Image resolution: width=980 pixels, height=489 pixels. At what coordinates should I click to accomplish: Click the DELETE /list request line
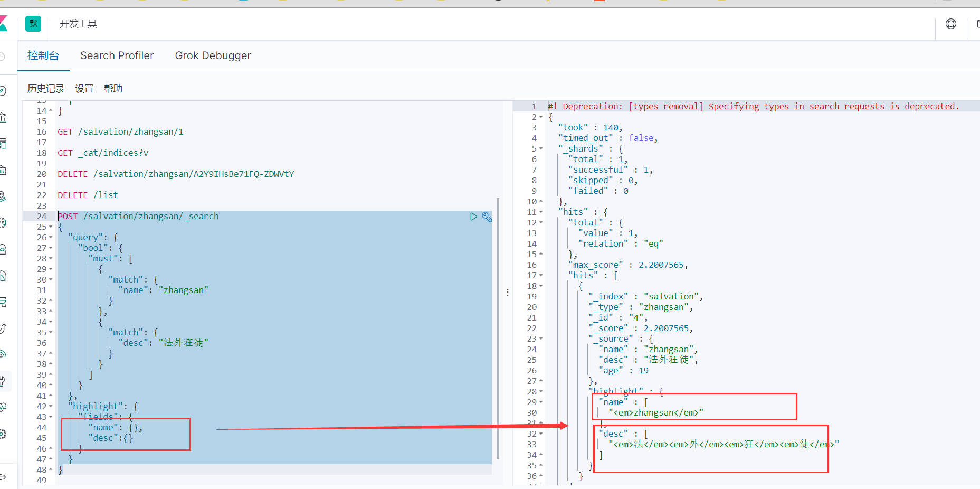(x=88, y=195)
